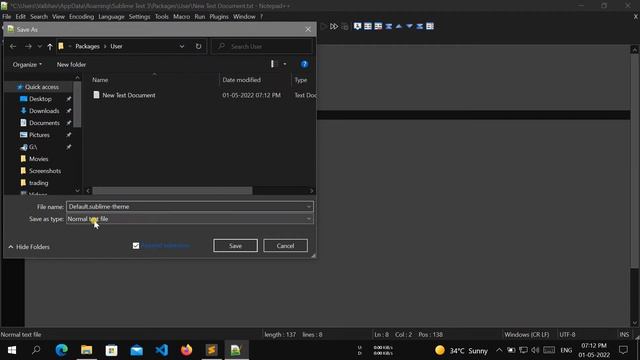Collapse folders with Hide Folders
Image resolution: width=640 pixels, height=360 pixels.
pyautogui.click(x=29, y=247)
